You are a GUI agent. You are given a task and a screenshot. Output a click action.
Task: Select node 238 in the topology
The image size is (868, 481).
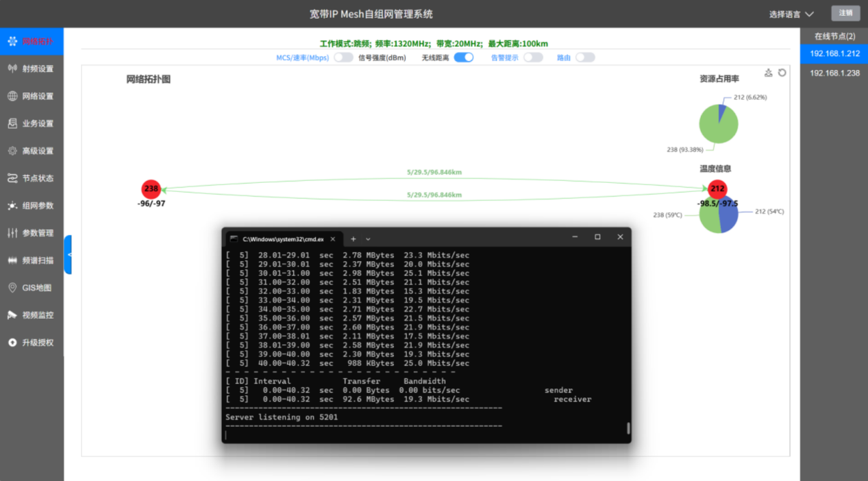click(151, 189)
